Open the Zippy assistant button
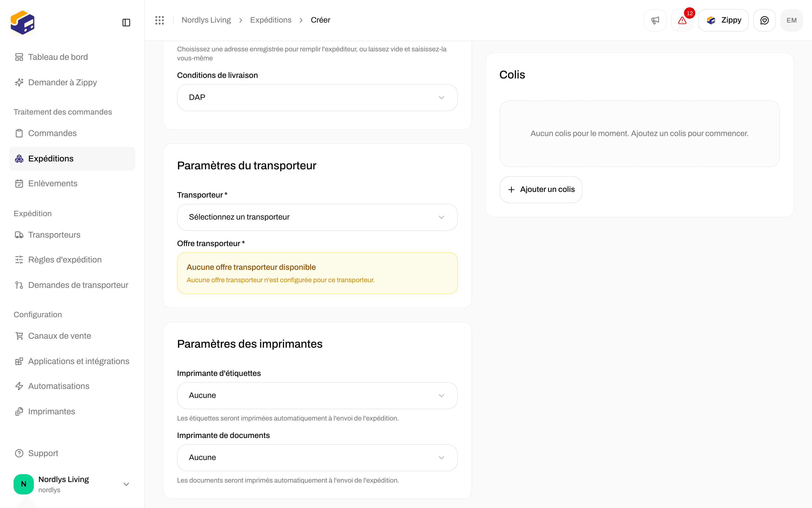812x508 pixels. point(723,20)
